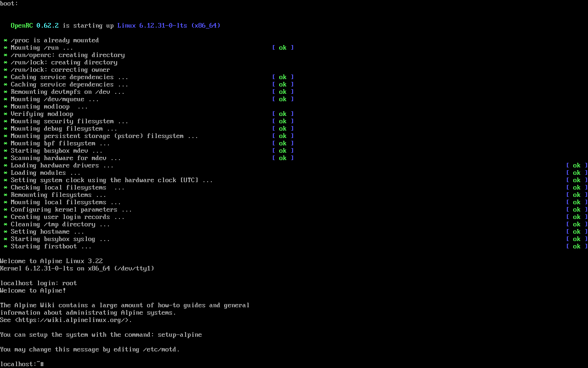588x368 pixels.
Task: Click the [ ok ] status for 'Loading hardware drivers'
Action: click(577, 166)
